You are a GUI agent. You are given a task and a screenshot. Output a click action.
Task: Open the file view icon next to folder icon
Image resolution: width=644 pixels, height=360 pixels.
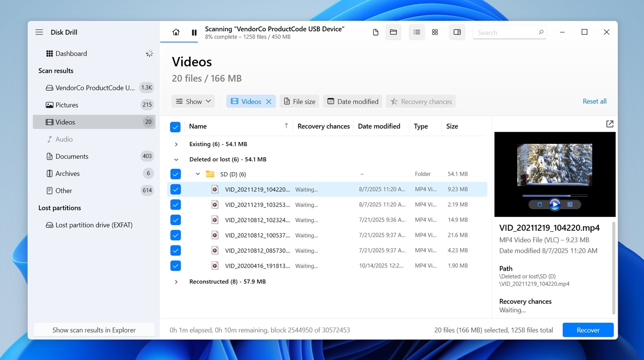(375, 32)
